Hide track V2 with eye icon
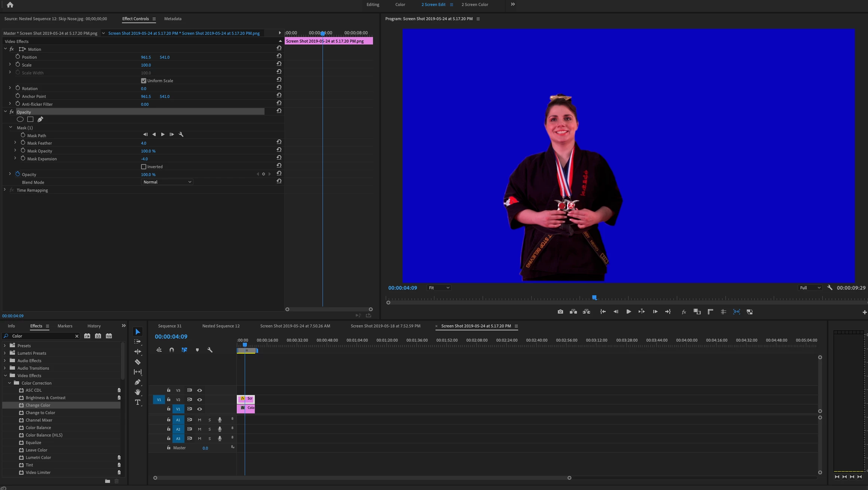The width and height of the screenshot is (868, 490). [x=199, y=400]
